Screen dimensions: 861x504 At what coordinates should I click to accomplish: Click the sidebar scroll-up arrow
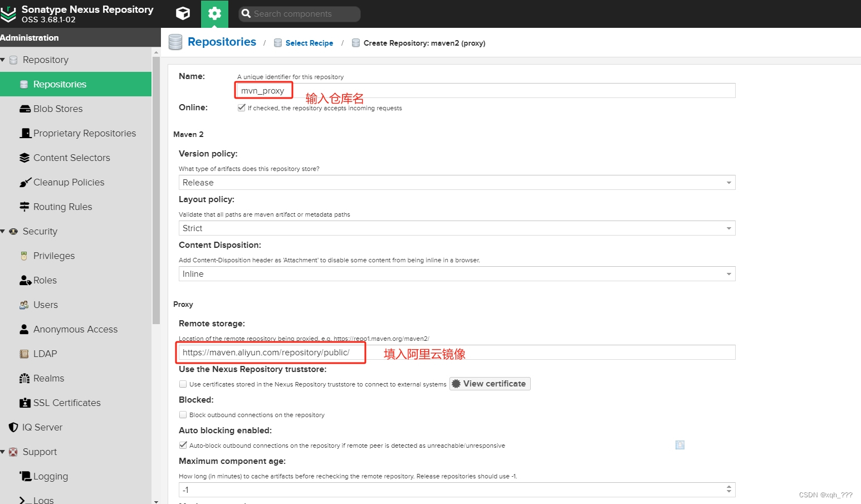pyautogui.click(x=156, y=51)
